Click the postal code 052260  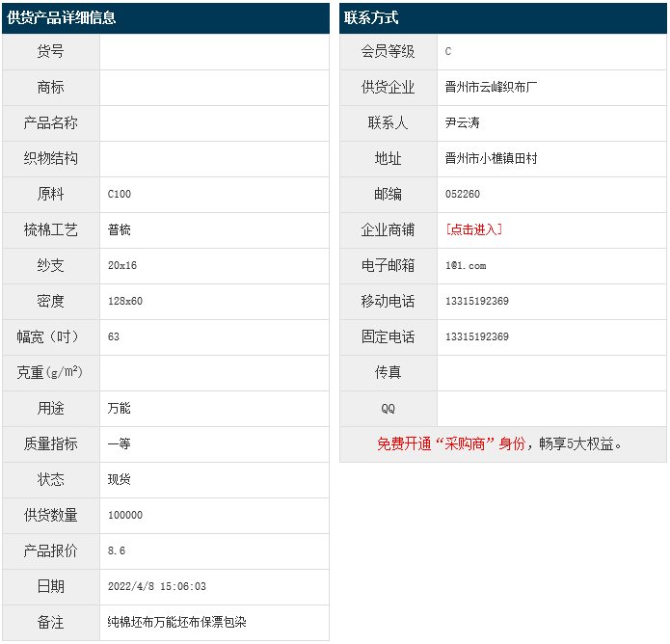463,194
